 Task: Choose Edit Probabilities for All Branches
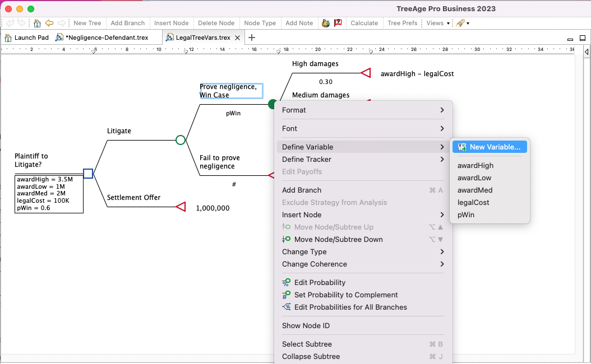363,307
